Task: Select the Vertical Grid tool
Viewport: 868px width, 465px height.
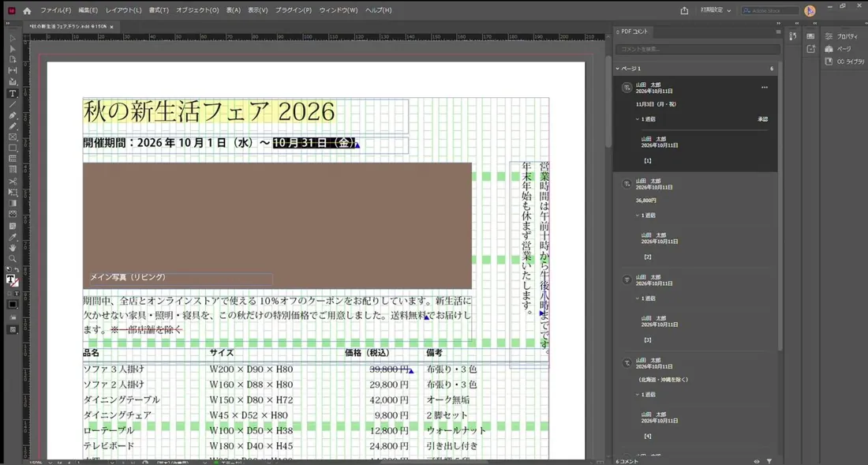Action: click(x=12, y=170)
